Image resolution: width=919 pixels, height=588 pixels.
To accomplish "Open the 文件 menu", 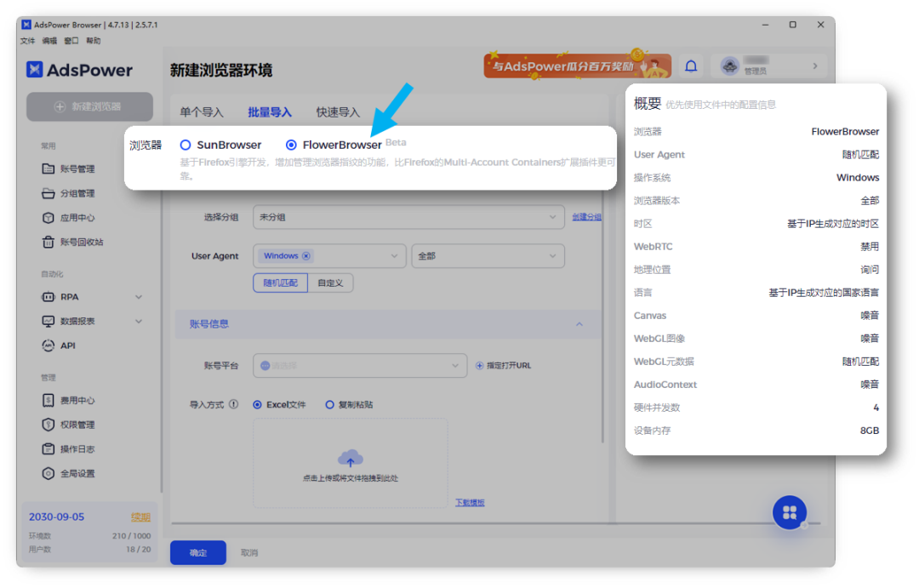I will click(27, 41).
